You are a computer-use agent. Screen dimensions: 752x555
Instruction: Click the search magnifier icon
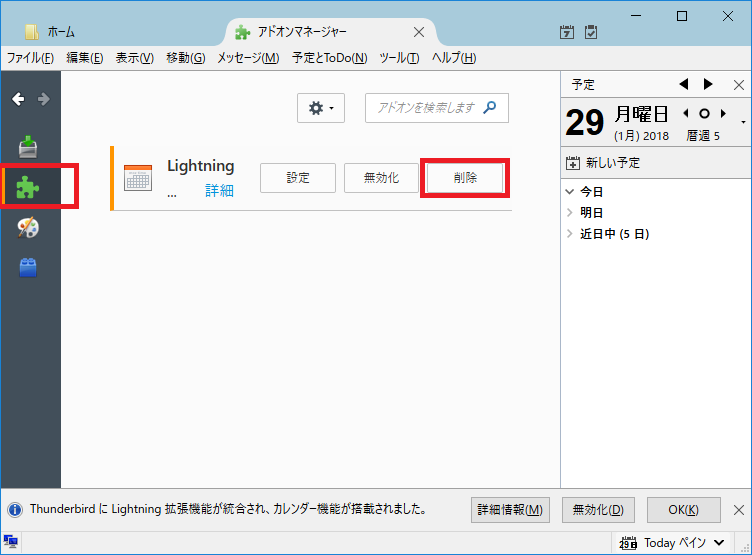click(490, 107)
